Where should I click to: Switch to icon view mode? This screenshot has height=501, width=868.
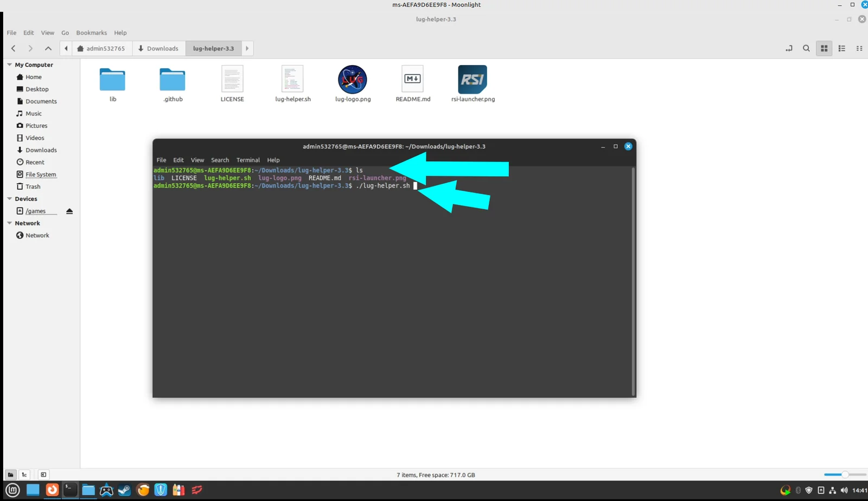click(x=824, y=48)
